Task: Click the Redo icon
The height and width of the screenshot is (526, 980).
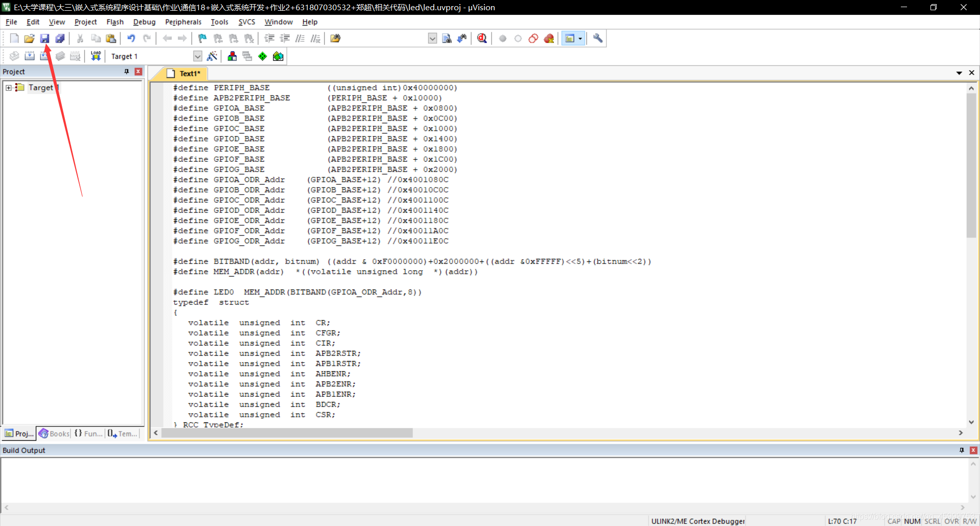Action: 147,38
